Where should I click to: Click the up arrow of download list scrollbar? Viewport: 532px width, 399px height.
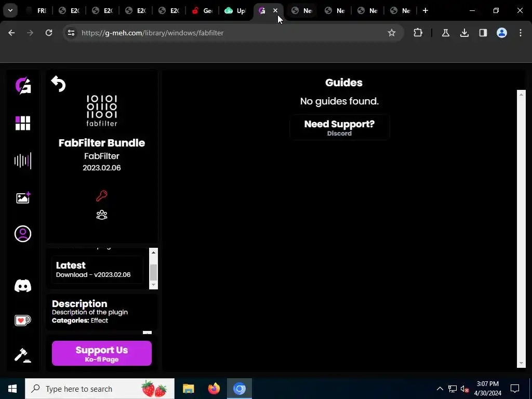pyautogui.click(x=153, y=252)
